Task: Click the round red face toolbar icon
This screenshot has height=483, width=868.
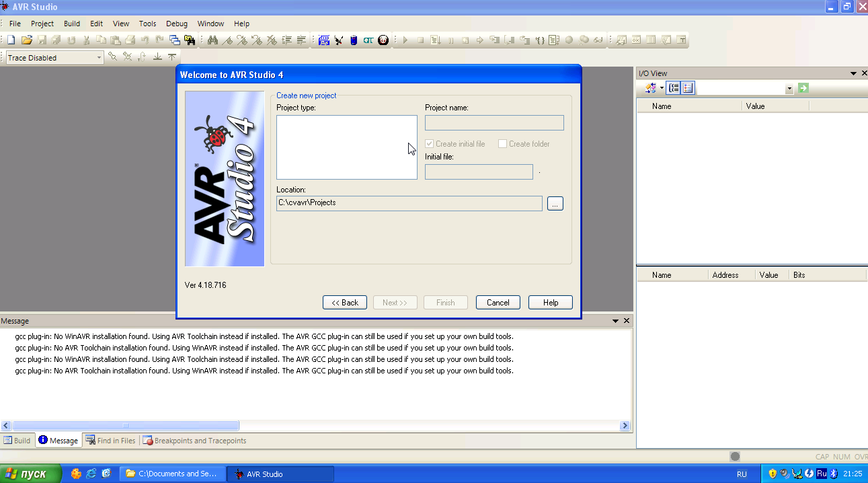Action: pos(383,40)
